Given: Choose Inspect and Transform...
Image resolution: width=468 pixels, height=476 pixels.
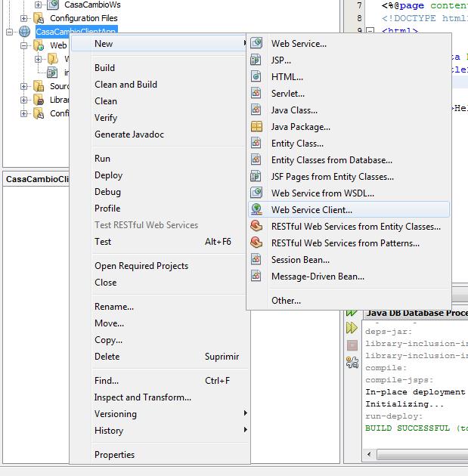Looking at the screenshot, I should click(143, 397).
